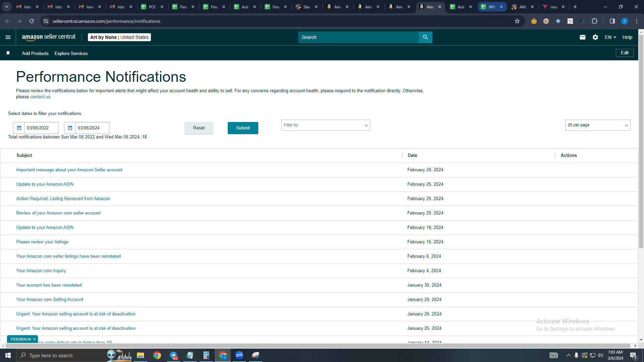Open Please review your listings notification
Screen dimensions: 644x362
click(x=42, y=242)
